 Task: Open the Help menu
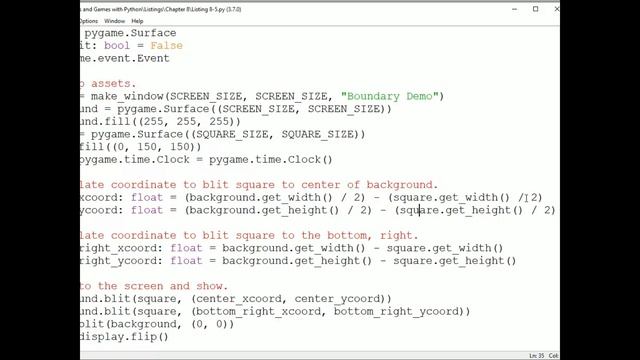137,21
